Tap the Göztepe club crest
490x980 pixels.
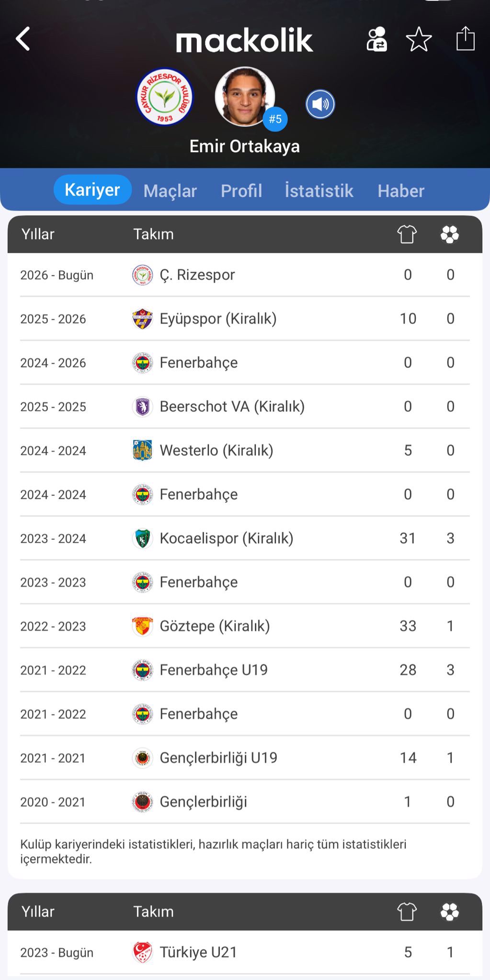coord(142,626)
